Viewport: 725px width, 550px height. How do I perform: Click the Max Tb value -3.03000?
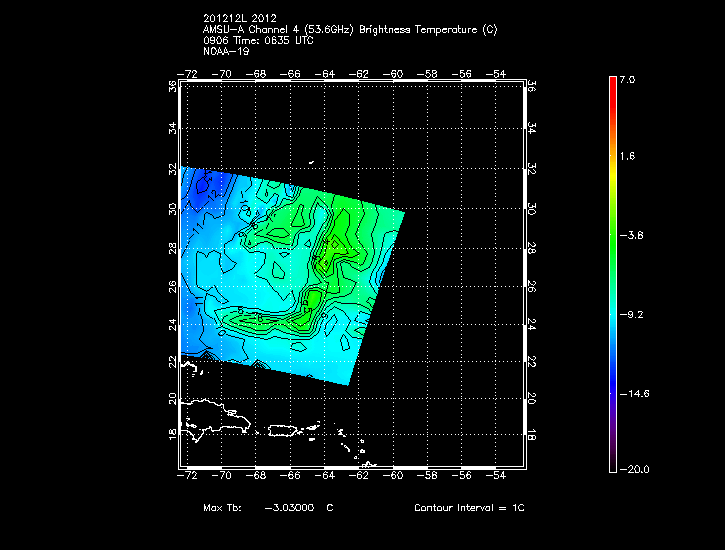289,508
